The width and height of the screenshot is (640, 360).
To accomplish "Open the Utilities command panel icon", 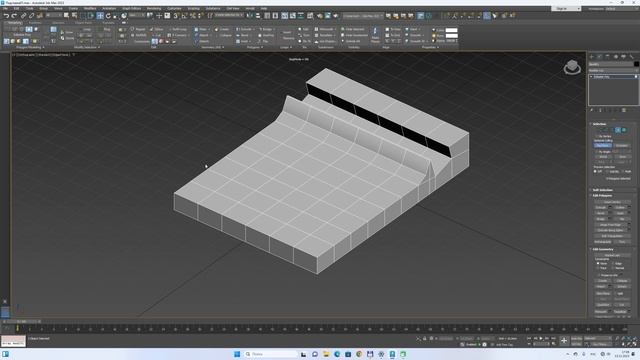I will pos(631,57).
